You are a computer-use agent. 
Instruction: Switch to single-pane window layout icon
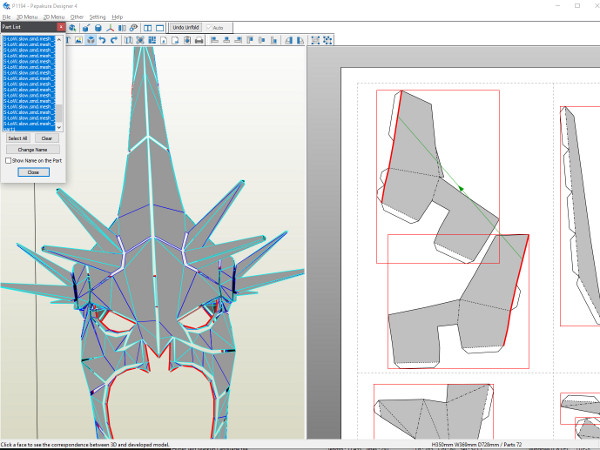click(160, 28)
